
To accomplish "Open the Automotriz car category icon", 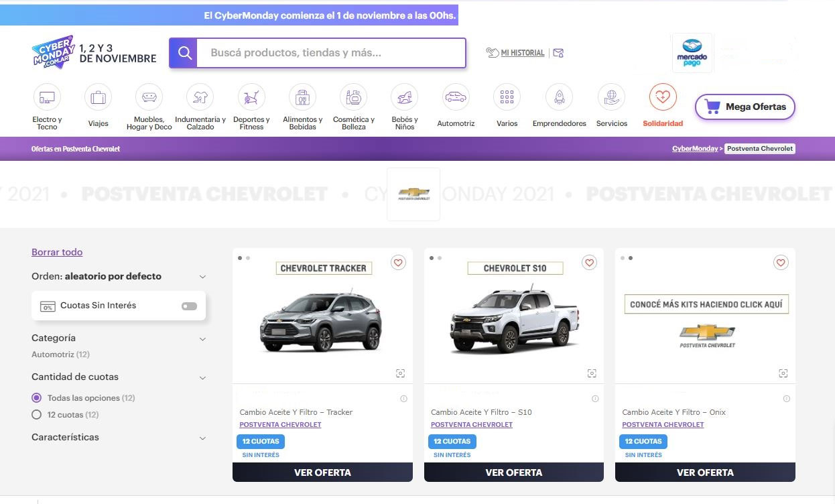I will pos(456,98).
